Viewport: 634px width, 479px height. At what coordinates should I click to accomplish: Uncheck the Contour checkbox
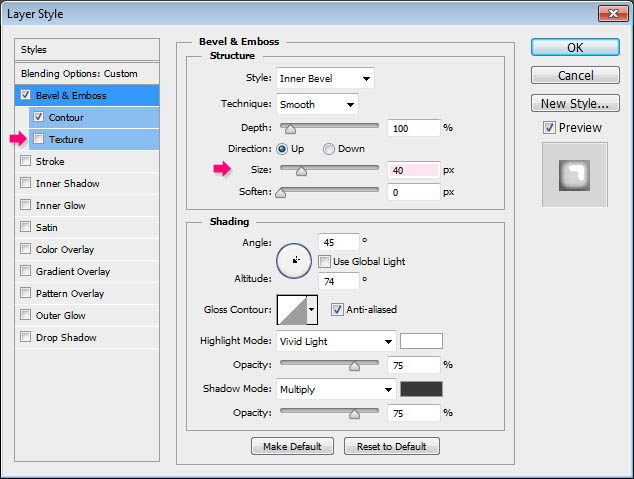[x=39, y=117]
